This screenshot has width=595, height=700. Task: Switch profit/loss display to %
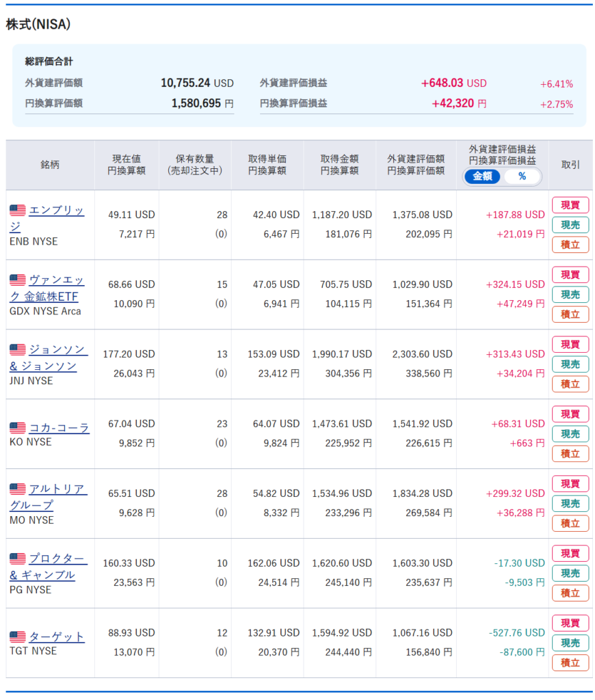(x=522, y=176)
